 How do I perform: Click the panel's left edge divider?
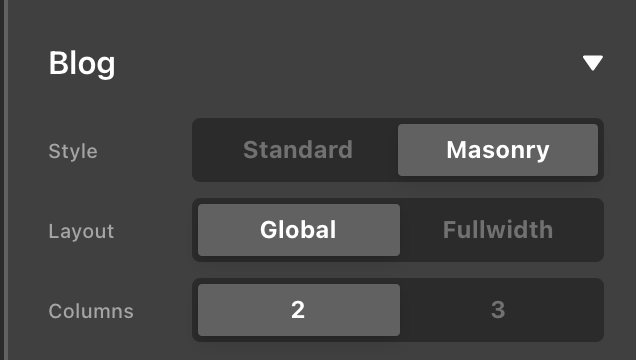(x=5, y=180)
